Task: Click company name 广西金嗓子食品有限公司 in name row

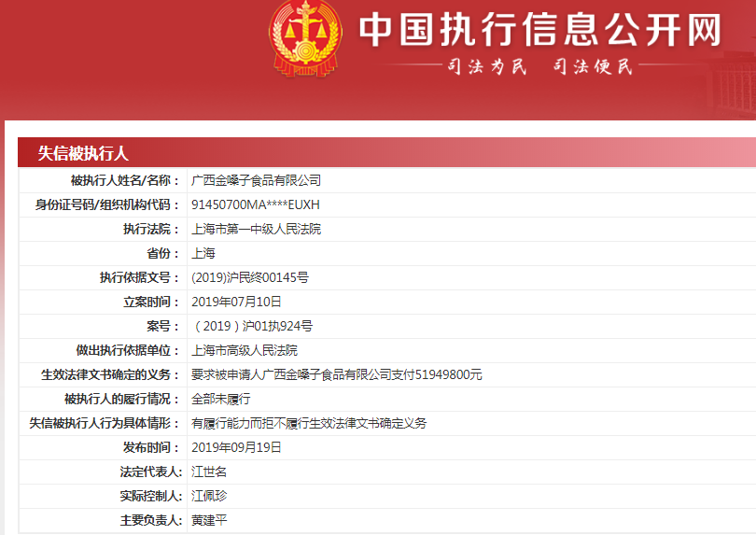Action: (256, 180)
